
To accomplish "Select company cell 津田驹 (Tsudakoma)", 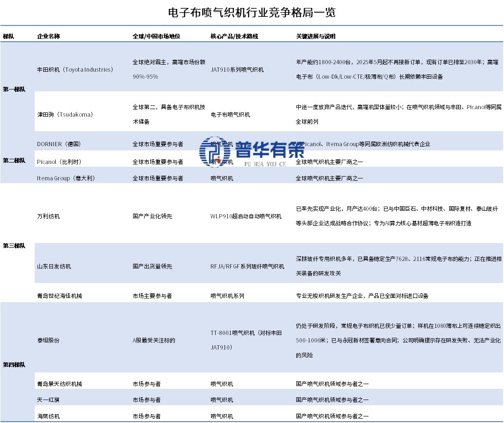I will pyautogui.click(x=65, y=115).
